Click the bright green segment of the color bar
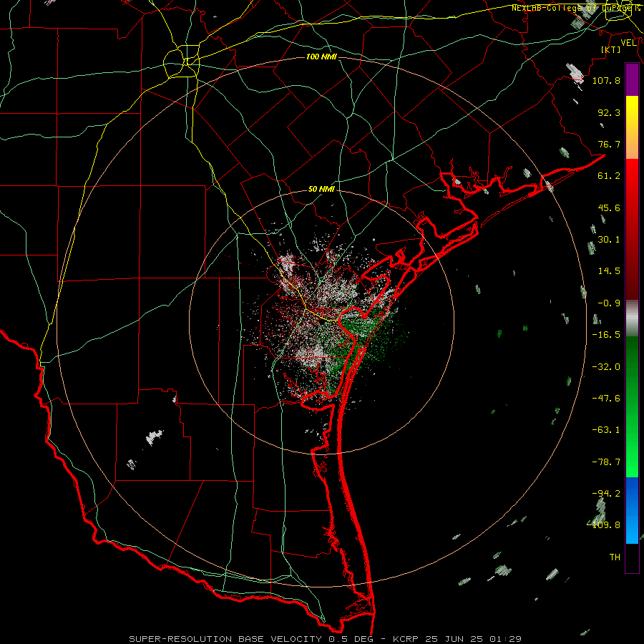The image size is (644, 644). [632, 406]
